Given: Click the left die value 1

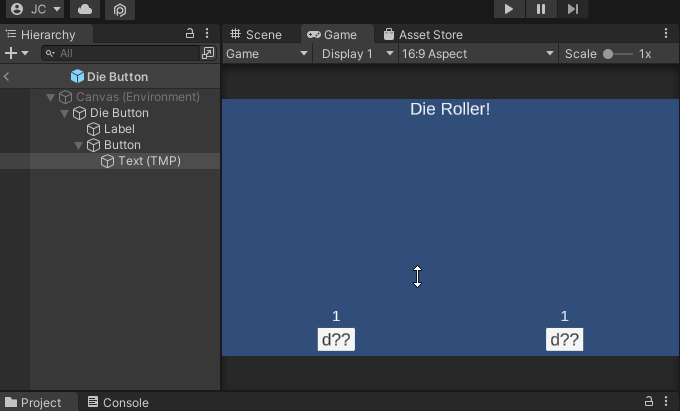Looking at the screenshot, I should [336, 316].
